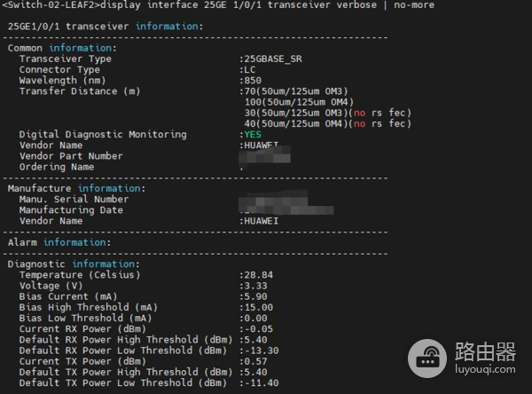Image resolution: width=532 pixels, height=394 pixels.
Task: Select ':5.40' RX high threshold value
Action: (254, 340)
